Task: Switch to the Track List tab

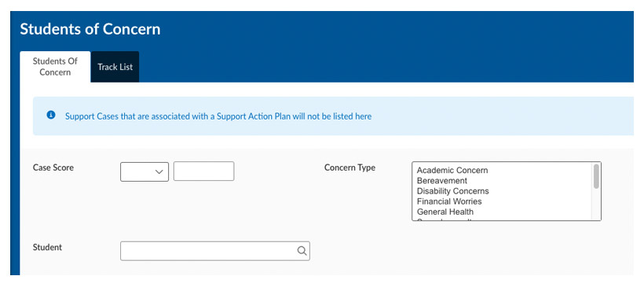Action: pos(115,67)
